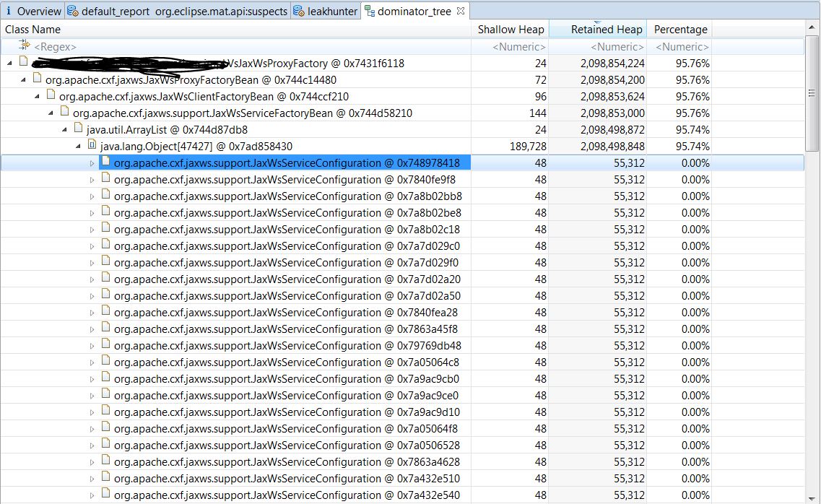Click the icon on the highlighted JaxWsServiceConfiguration row

pos(106,162)
